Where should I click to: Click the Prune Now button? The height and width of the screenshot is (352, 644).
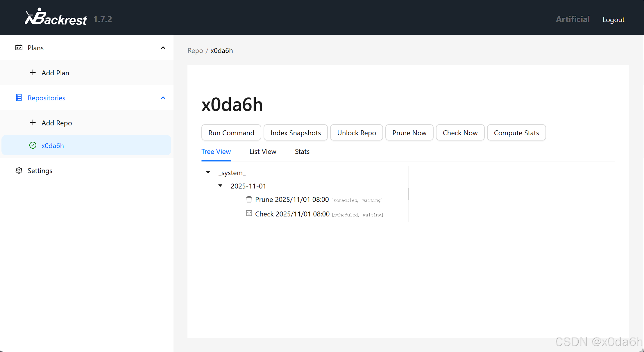pos(409,133)
